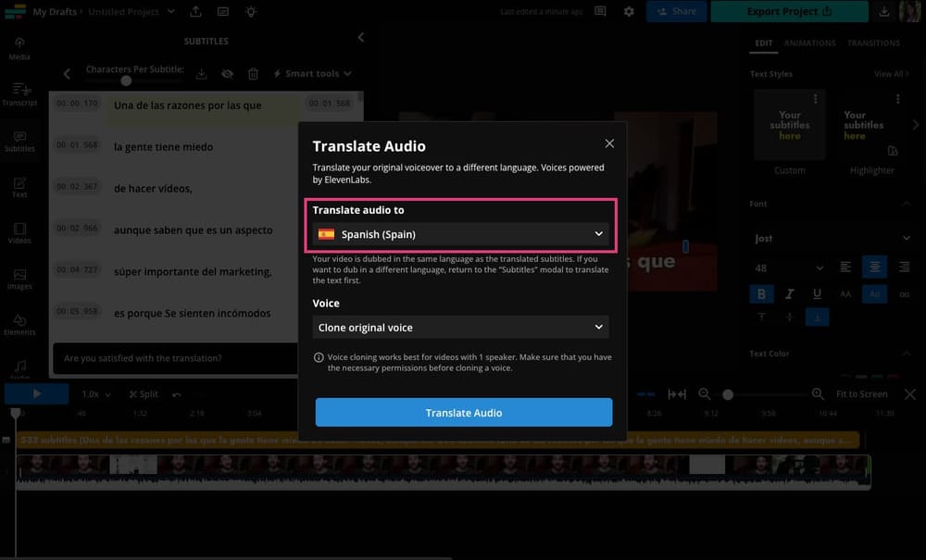
Task: Click the Translate Audio button
Action: tap(462, 413)
